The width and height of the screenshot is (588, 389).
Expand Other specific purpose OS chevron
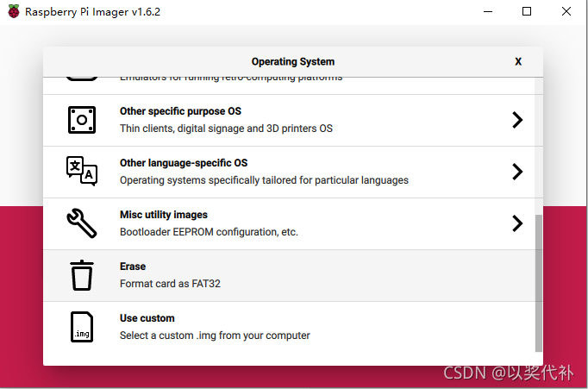coord(517,120)
